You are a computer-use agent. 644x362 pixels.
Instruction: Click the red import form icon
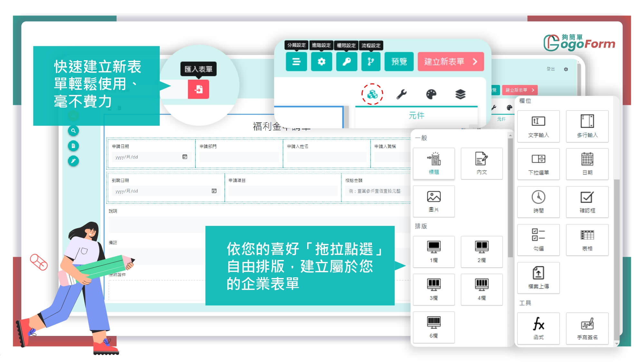(x=198, y=89)
